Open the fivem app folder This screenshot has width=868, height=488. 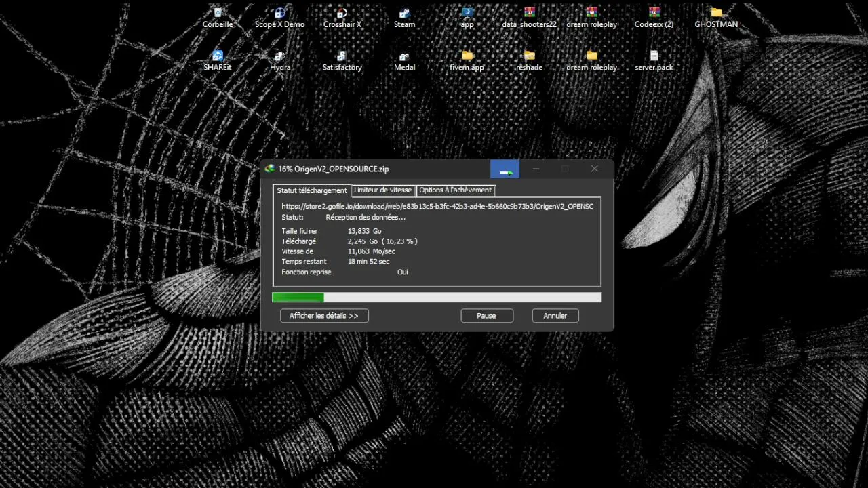click(x=467, y=61)
